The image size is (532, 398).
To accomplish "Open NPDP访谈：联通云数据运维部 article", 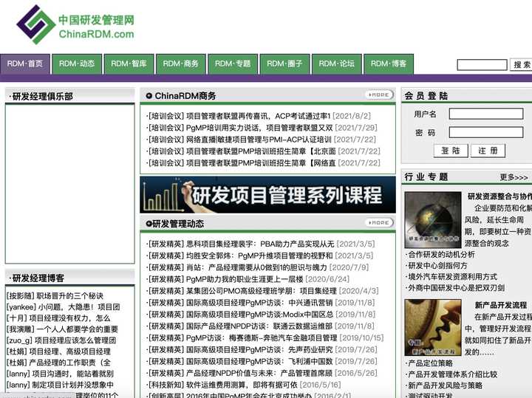I will 260,326.
